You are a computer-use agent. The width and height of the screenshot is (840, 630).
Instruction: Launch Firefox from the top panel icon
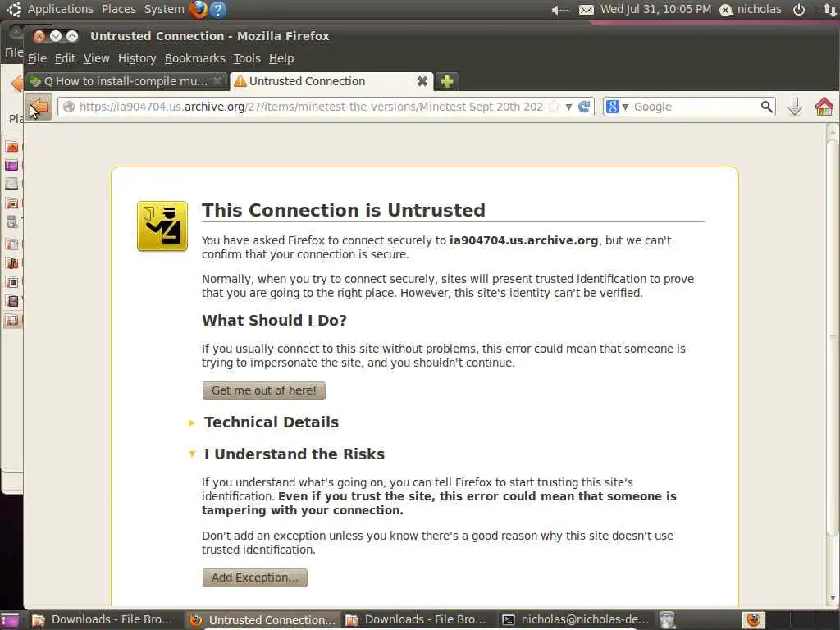pyautogui.click(x=199, y=9)
